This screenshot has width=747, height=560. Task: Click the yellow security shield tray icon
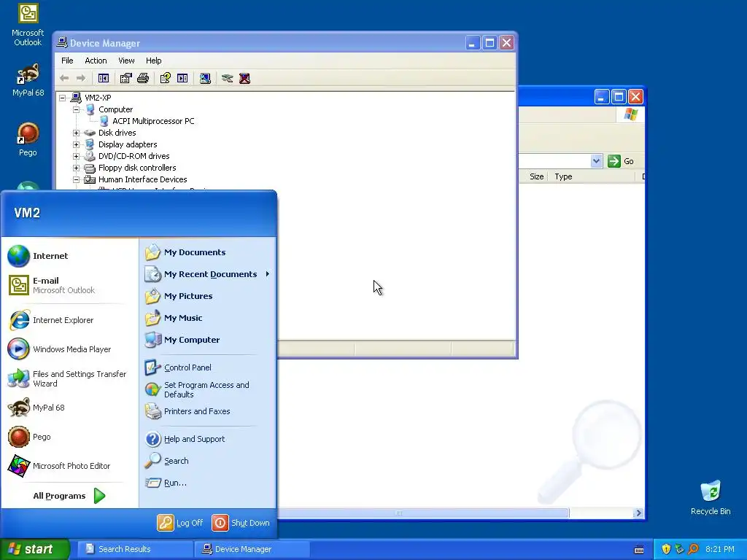[666, 549]
